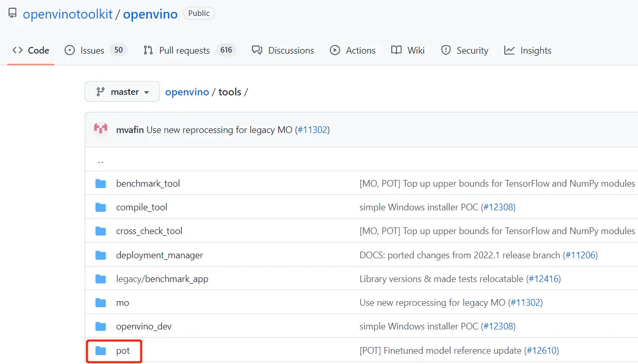Click the pot folder icon
This screenshot has height=364, width=638.
pos(101,351)
